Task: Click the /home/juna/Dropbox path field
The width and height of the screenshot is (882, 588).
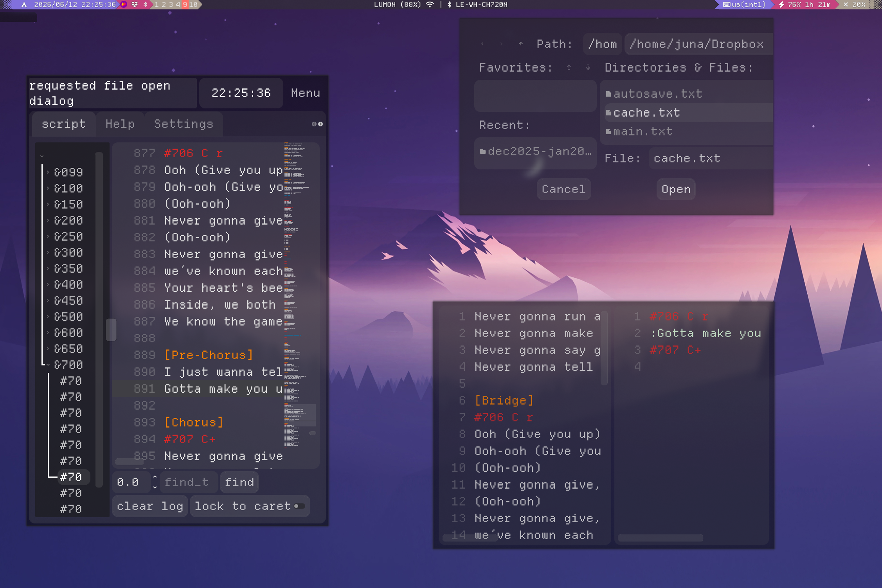Action: [x=699, y=44]
